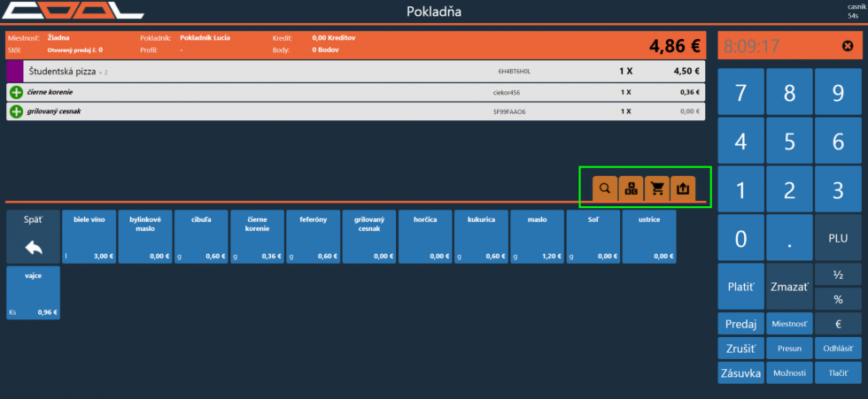Click the ½ half portion button
The image size is (868, 399).
pyautogui.click(x=837, y=275)
